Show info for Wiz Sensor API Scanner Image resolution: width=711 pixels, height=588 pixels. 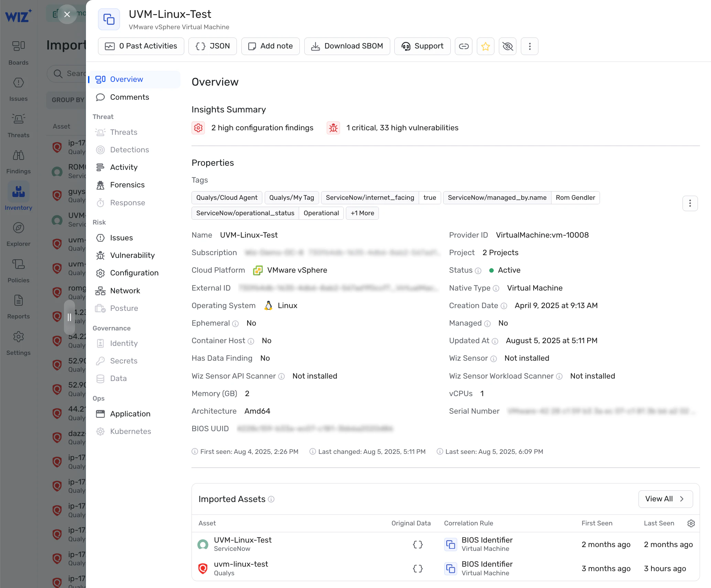[x=281, y=377]
